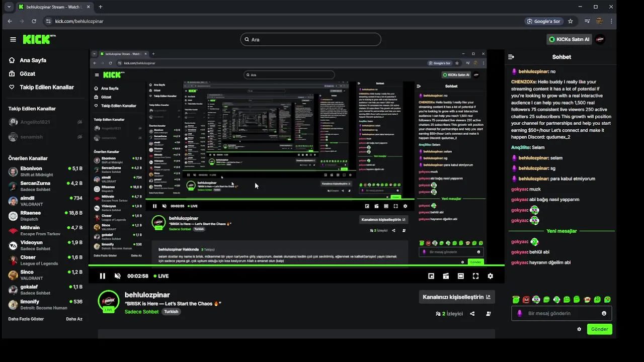
Task: Open behlulozpinar channel name below player
Action: click(x=147, y=295)
